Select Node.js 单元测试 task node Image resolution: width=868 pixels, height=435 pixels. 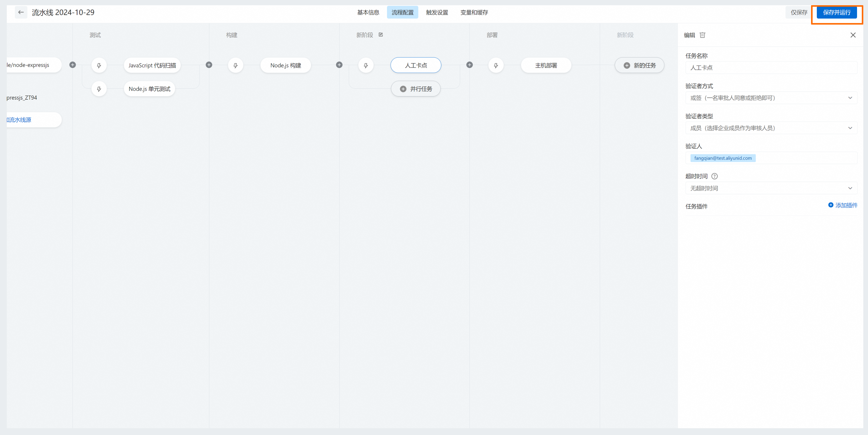point(150,89)
